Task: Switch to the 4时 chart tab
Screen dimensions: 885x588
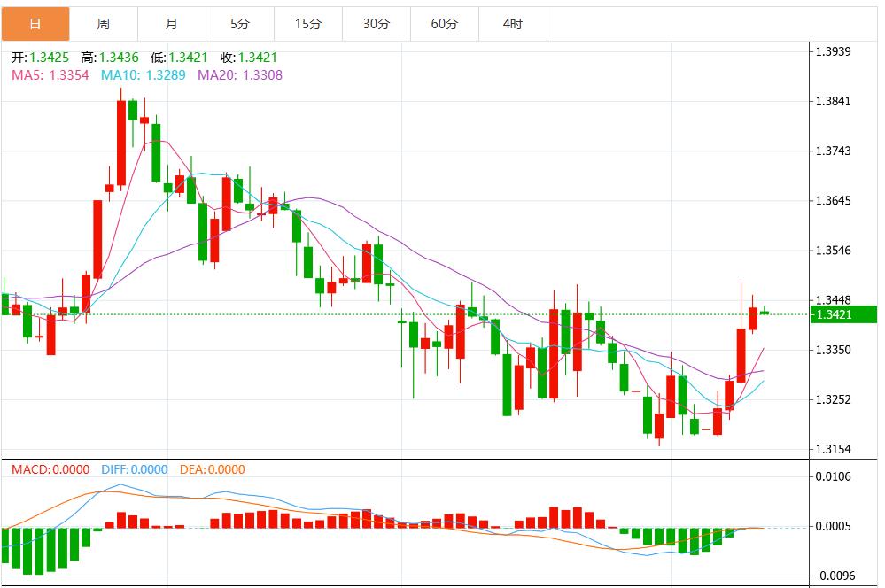Action: click(513, 24)
